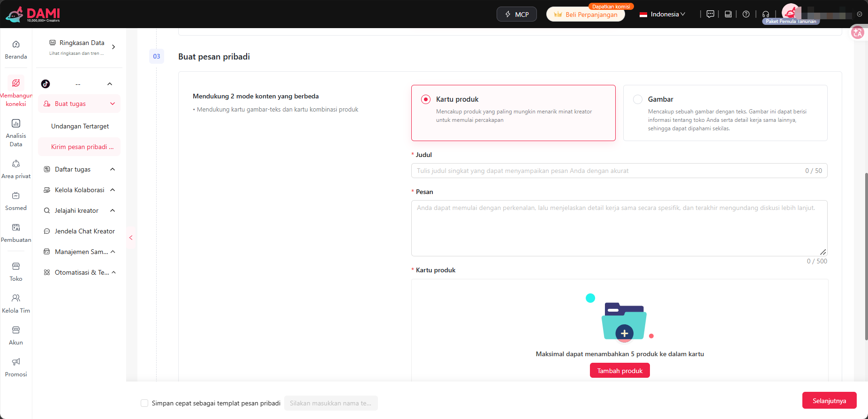Screen dimensions: 868x419
Task: Open Toko in the sidebar
Action: pyautogui.click(x=16, y=272)
